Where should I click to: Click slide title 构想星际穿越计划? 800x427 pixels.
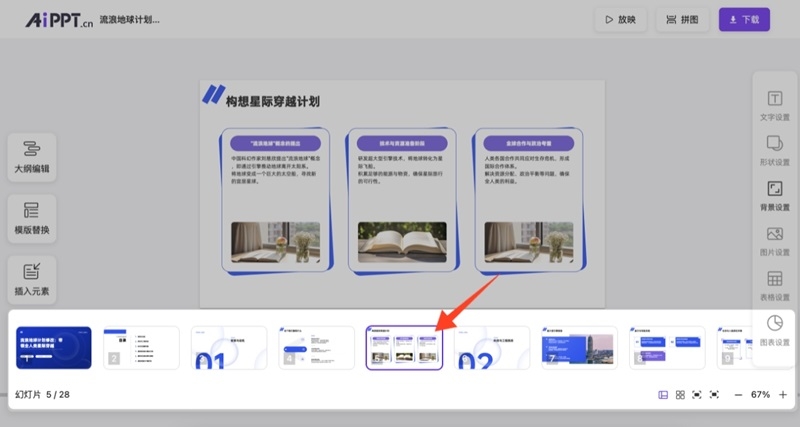click(x=273, y=102)
